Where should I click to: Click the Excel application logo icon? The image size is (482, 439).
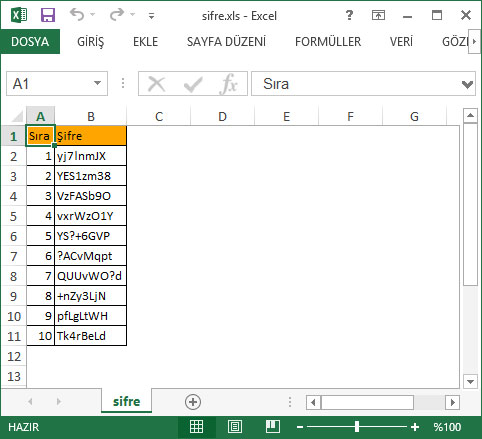click(x=19, y=15)
